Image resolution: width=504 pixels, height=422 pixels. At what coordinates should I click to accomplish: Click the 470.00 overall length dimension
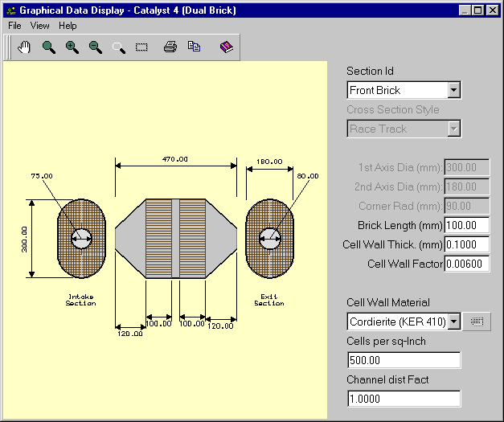coord(175,159)
